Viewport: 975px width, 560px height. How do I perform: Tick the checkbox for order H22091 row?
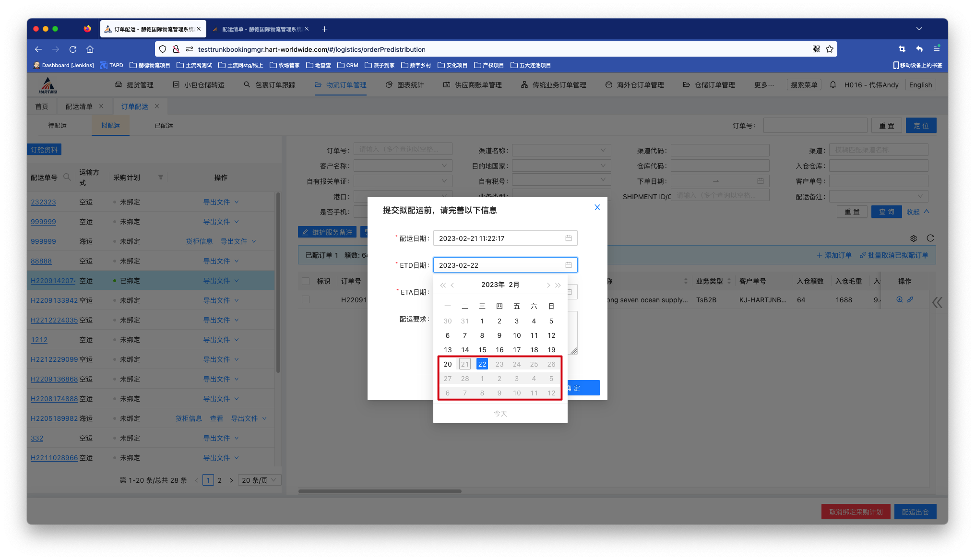306,300
